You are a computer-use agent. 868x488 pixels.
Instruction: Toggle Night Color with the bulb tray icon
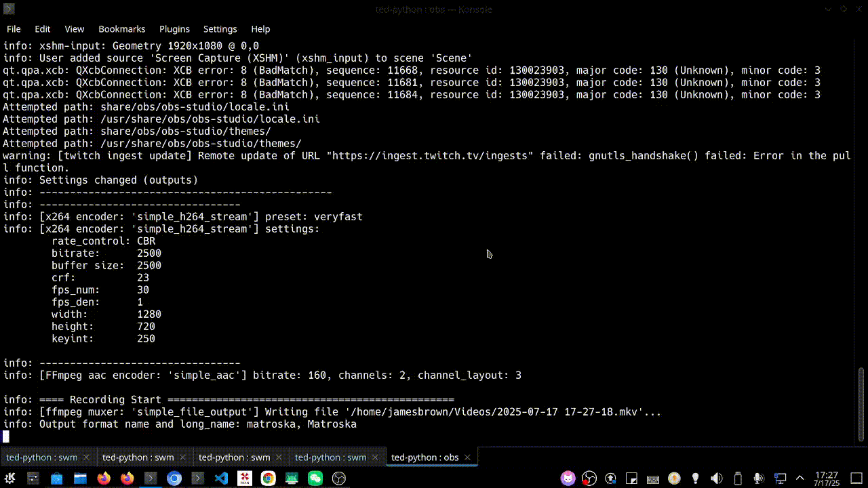[696, 478]
